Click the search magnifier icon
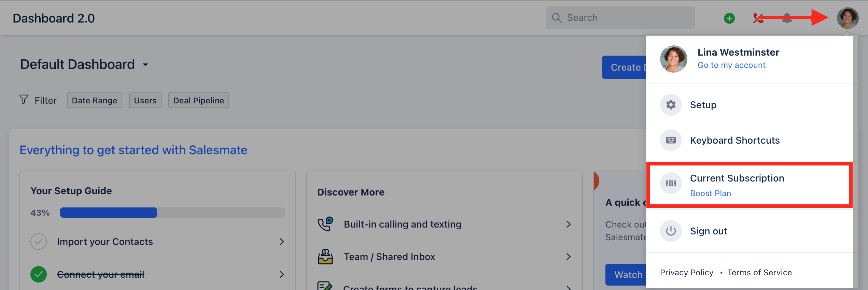Screen dimensions: 868x290 [x=557, y=18]
